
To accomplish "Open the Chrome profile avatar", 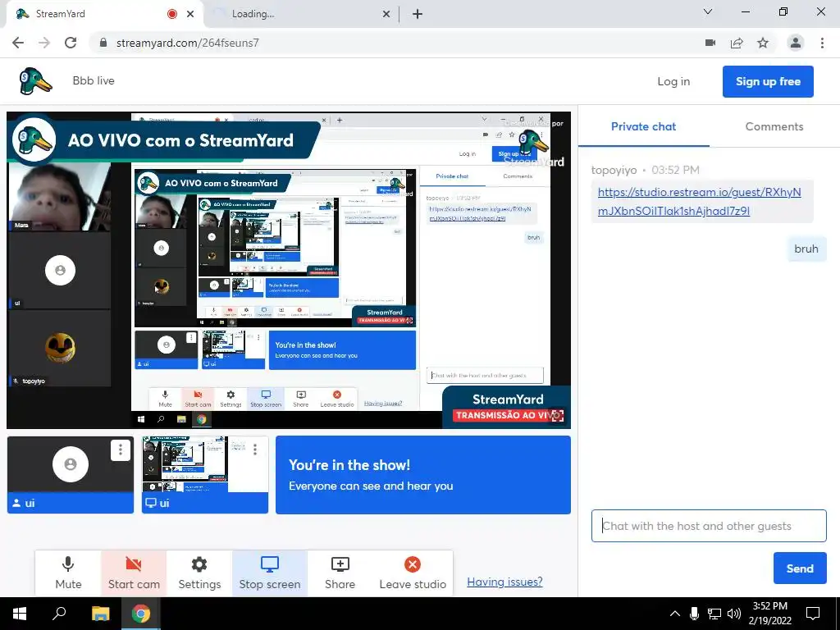I will click(796, 43).
